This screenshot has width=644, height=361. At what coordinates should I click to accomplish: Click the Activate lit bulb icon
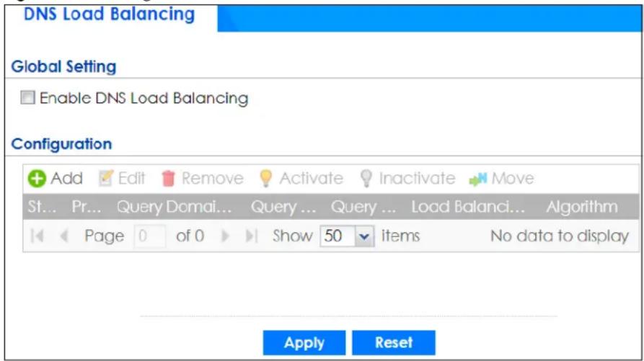(266, 179)
